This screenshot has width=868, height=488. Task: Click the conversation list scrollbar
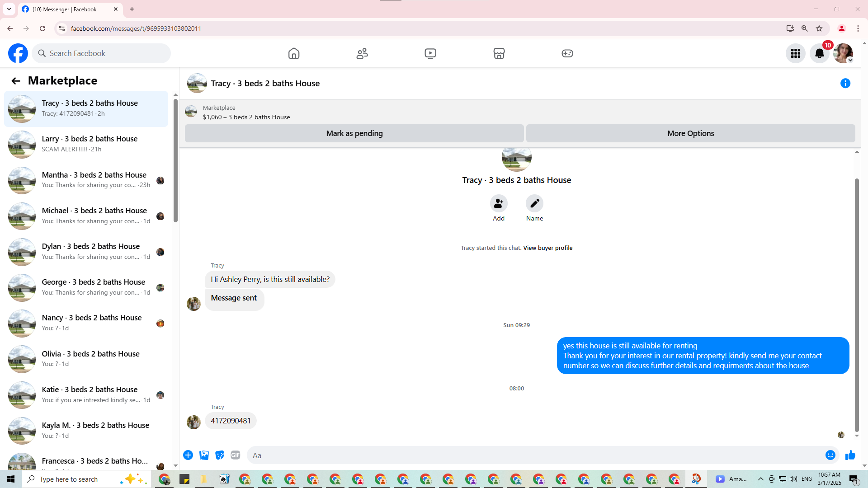coord(175,160)
